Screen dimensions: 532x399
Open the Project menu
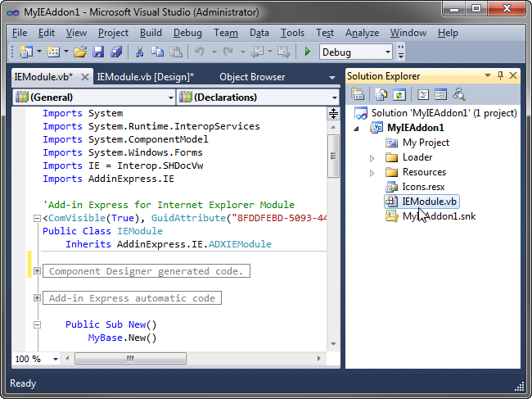pyautogui.click(x=113, y=33)
